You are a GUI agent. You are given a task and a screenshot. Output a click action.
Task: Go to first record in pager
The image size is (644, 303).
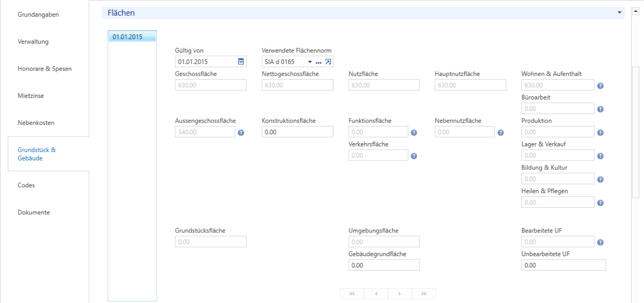point(352,293)
